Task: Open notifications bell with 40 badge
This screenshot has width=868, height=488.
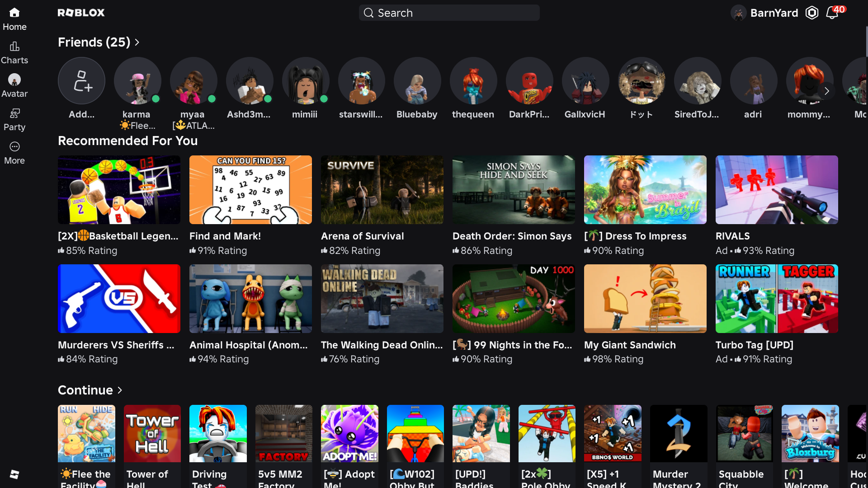Action: (x=833, y=13)
